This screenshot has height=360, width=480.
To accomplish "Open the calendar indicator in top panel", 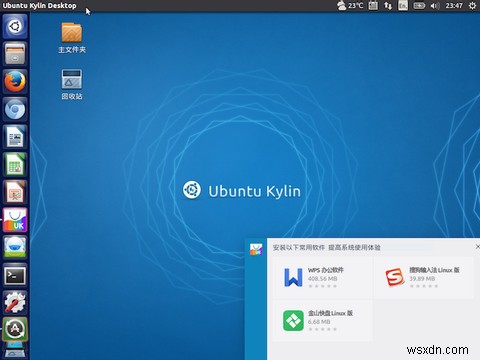I will (x=373, y=6).
